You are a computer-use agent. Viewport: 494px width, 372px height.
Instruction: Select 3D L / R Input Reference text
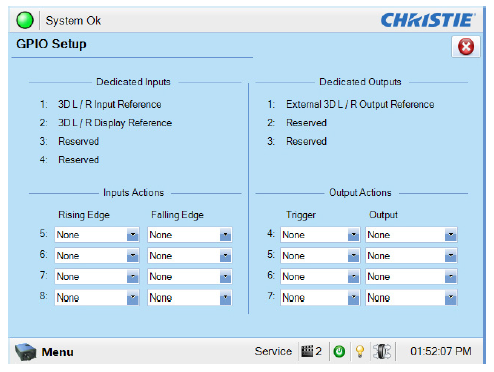coord(110,104)
